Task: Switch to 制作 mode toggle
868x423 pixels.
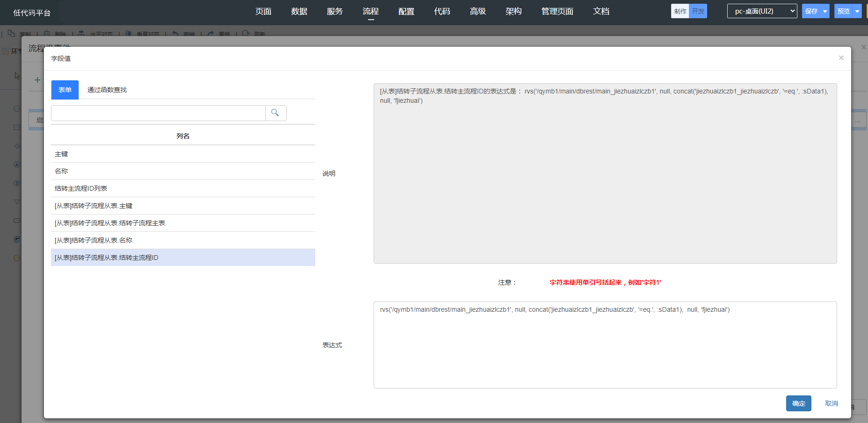Action: click(x=680, y=11)
